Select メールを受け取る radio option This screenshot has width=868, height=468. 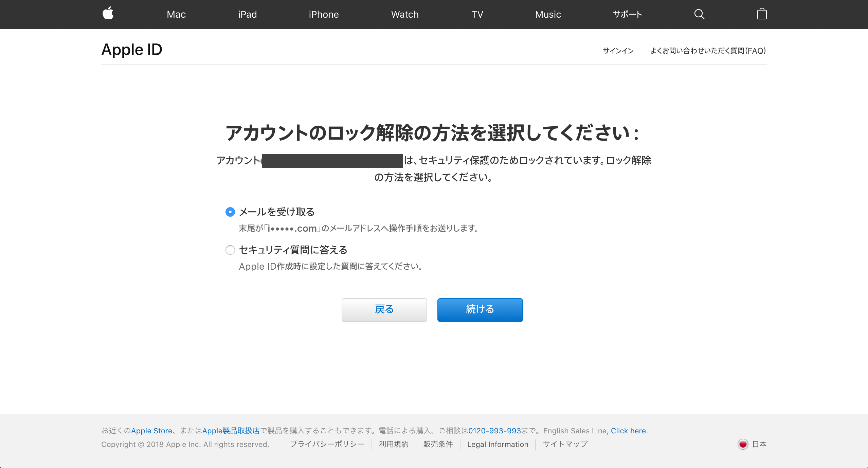pos(230,212)
